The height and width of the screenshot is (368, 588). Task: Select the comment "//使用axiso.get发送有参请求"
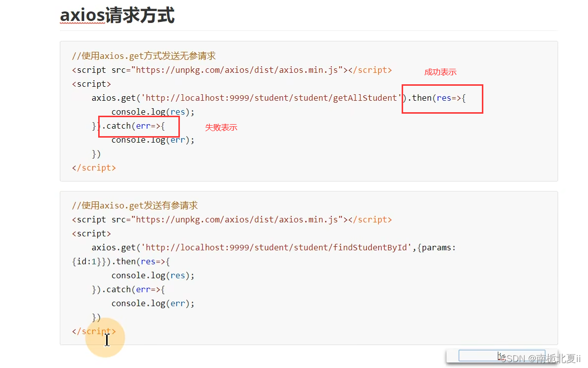coord(135,205)
